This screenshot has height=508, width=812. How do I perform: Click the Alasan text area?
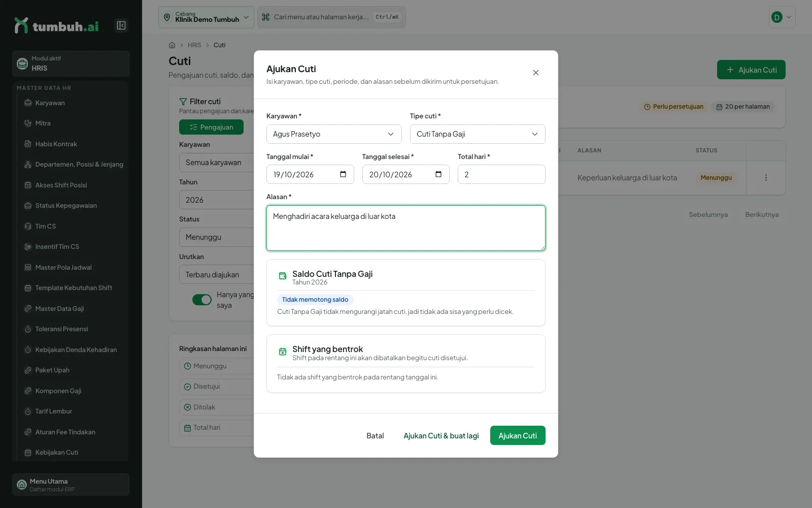(406, 228)
